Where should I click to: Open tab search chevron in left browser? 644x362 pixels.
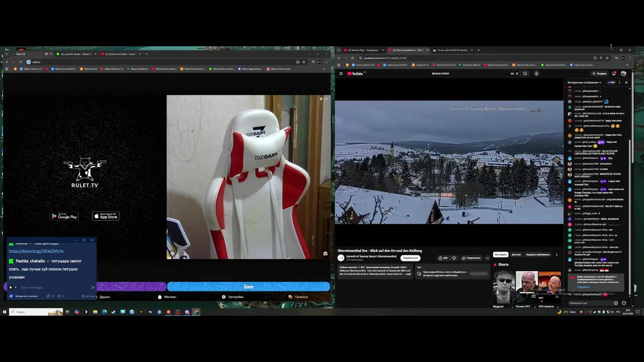coord(7,54)
